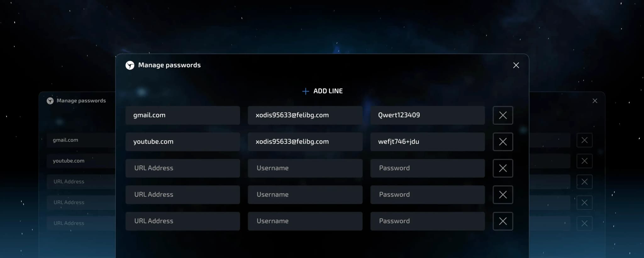Screen dimensions: 644x258
Task: Click the first empty Username field
Action: [x=305, y=168]
